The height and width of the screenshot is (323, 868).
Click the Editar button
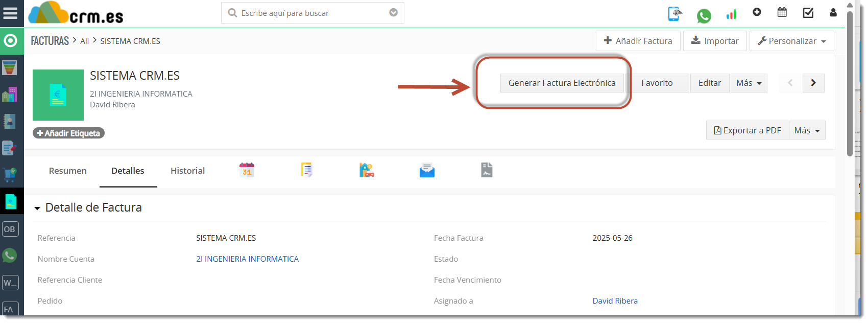coord(710,83)
